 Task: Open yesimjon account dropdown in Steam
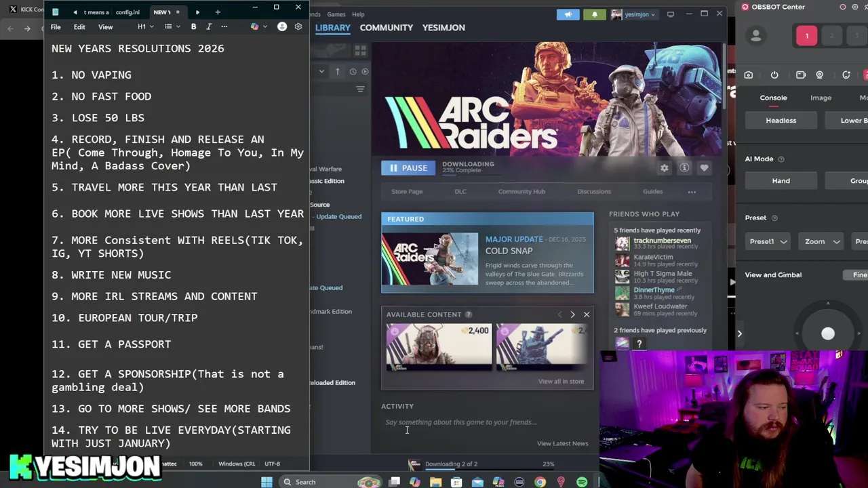tap(634, 14)
